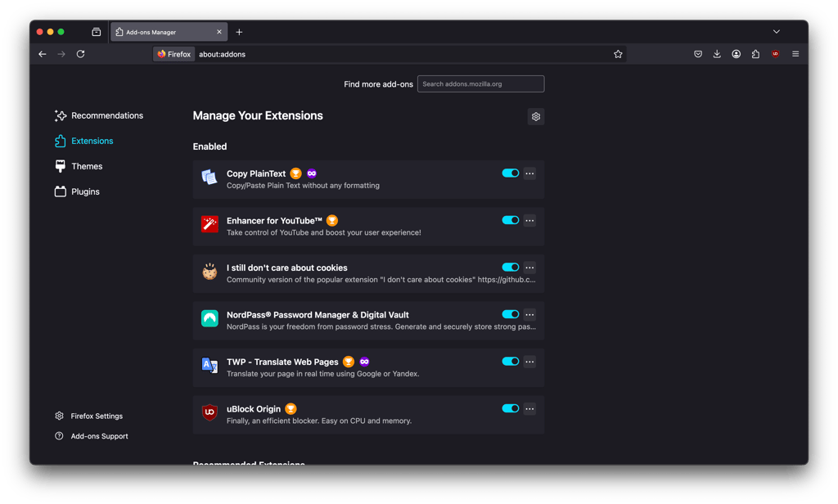Click the 'Find more add-ons' label
This screenshot has height=504, width=838.
[378, 84]
